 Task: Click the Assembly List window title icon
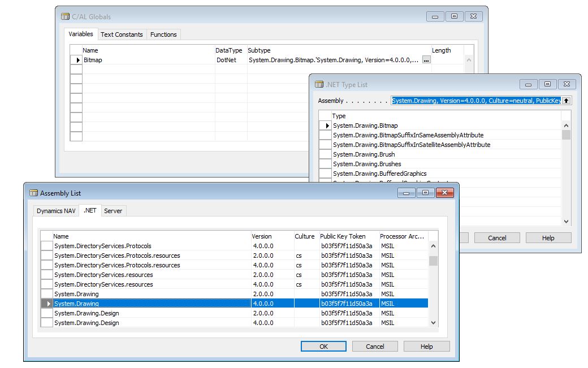[x=33, y=193]
